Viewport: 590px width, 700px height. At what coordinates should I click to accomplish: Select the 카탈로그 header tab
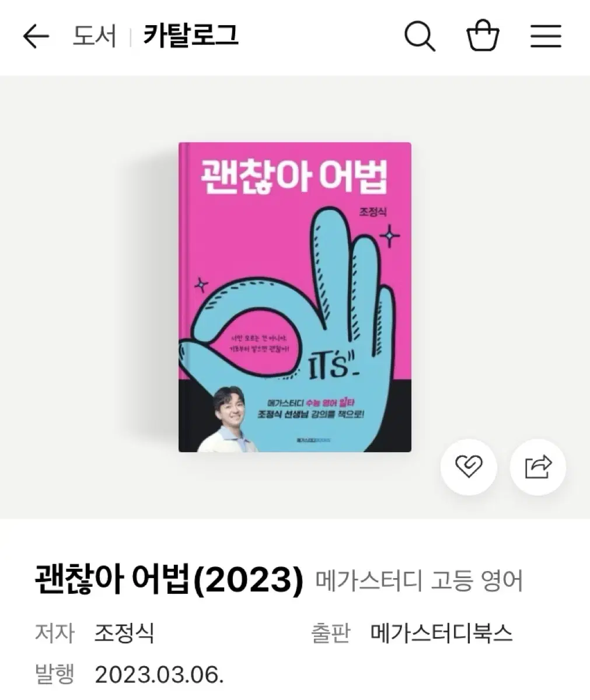pyautogui.click(x=191, y=36)
